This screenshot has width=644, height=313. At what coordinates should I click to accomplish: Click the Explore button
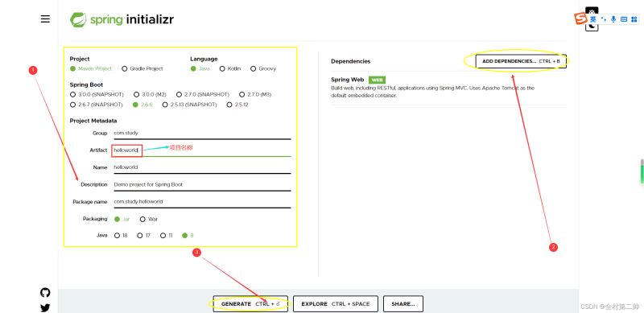pyautogui.click(x=336, y=304)
